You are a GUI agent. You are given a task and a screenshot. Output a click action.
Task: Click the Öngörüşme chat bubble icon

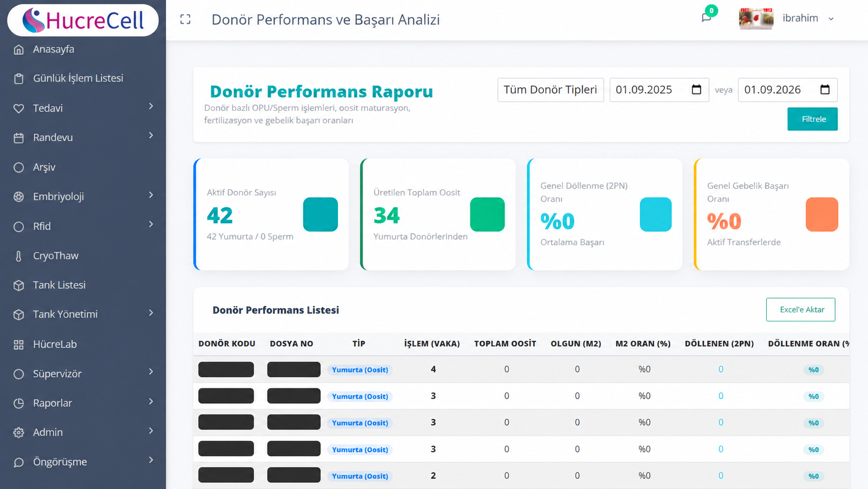point(19,462)
